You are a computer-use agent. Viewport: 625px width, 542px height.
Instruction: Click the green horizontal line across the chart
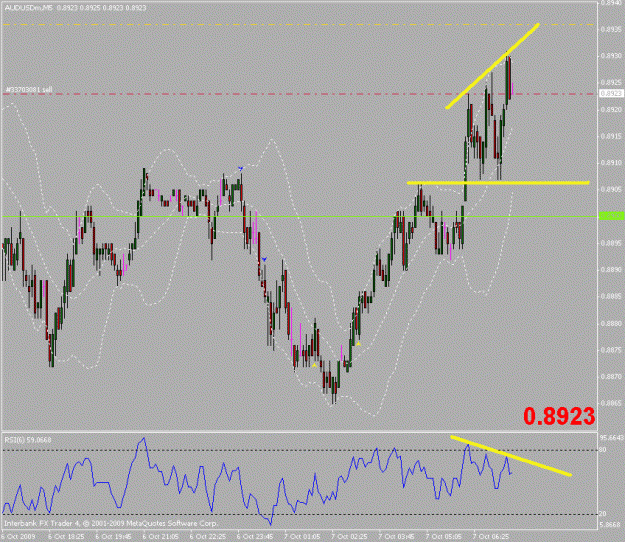[x=300, y=216]
